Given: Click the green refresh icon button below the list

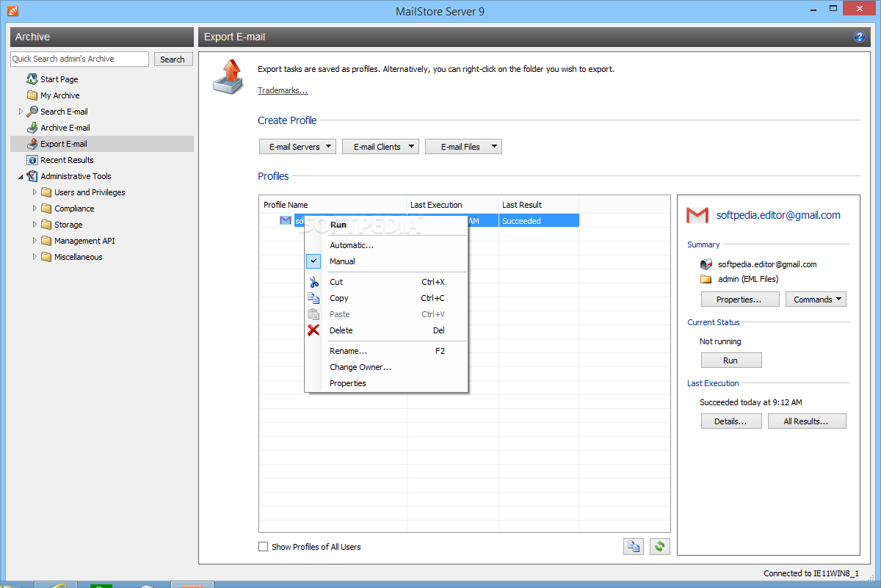Looking at the screenshot, I should [660, 546].
